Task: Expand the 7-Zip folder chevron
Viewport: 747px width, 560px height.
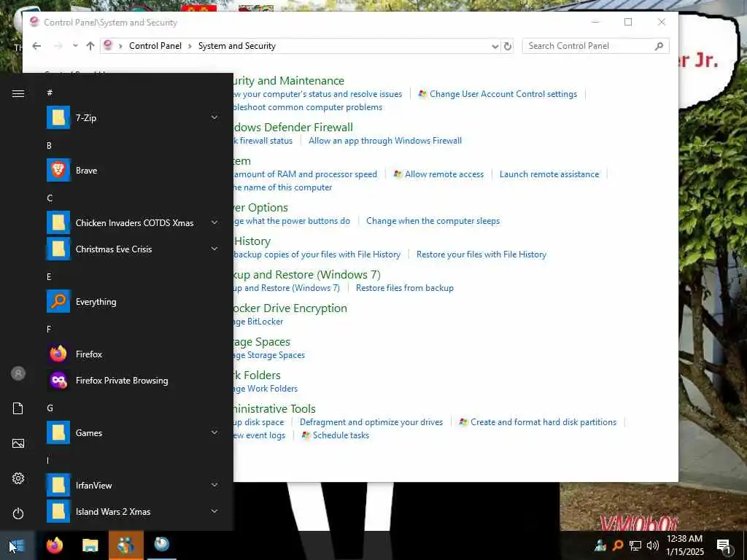Action: (x=214, y=117)
